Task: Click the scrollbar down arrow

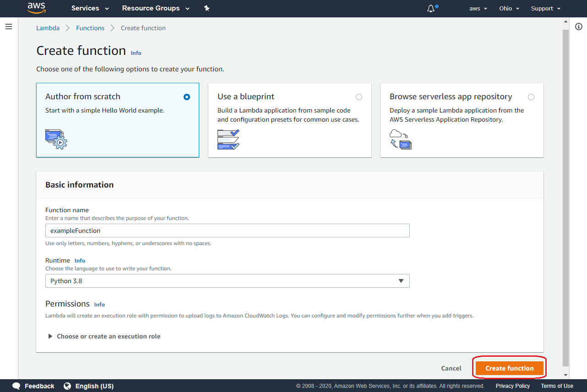Action: coord(565,375)
